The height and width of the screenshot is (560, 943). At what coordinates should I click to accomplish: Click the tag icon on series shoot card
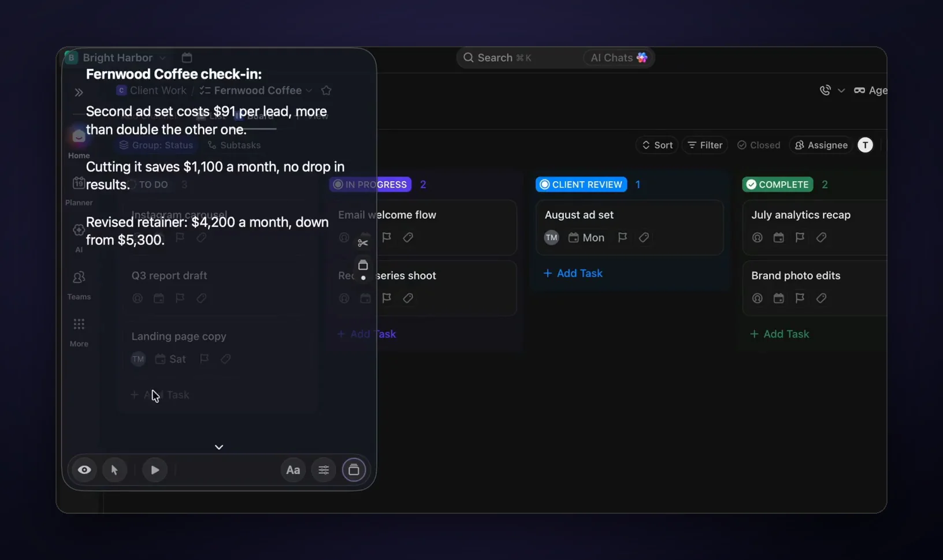(408, 298)
